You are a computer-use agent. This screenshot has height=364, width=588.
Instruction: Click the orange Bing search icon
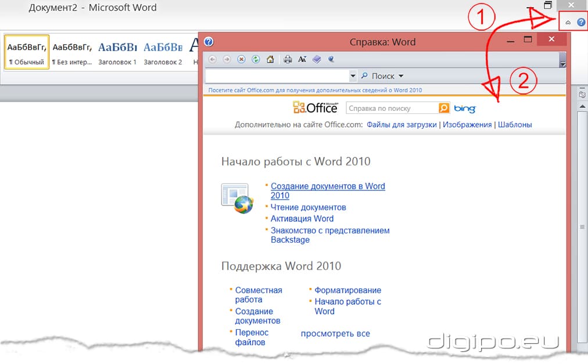click(x=443, y=107)
